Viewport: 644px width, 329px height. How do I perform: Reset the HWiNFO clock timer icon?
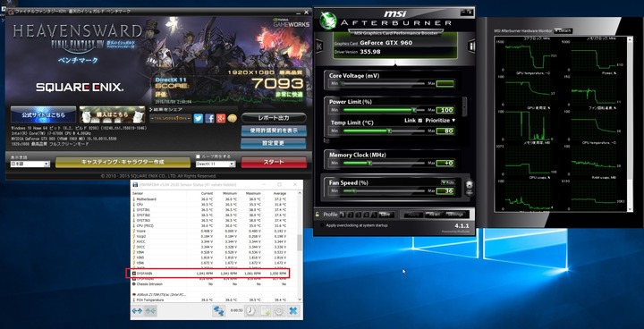click(x=250, y=310)
